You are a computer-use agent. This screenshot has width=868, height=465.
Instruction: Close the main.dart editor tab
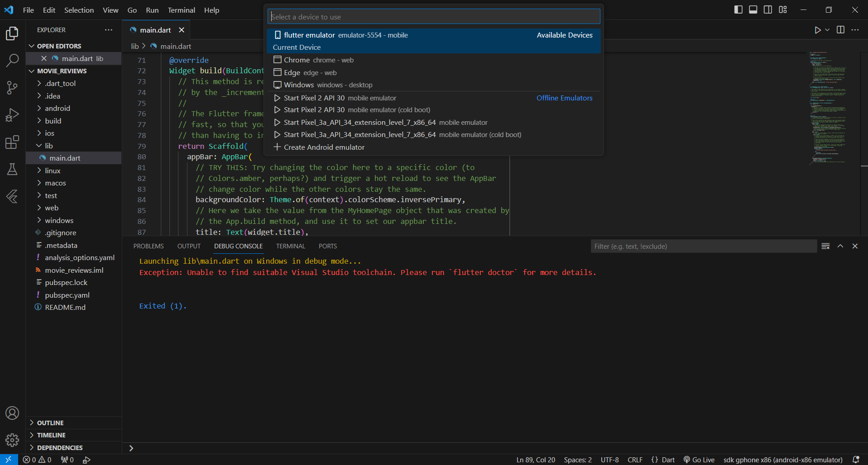pyautogui.click(x=182, y=30)
